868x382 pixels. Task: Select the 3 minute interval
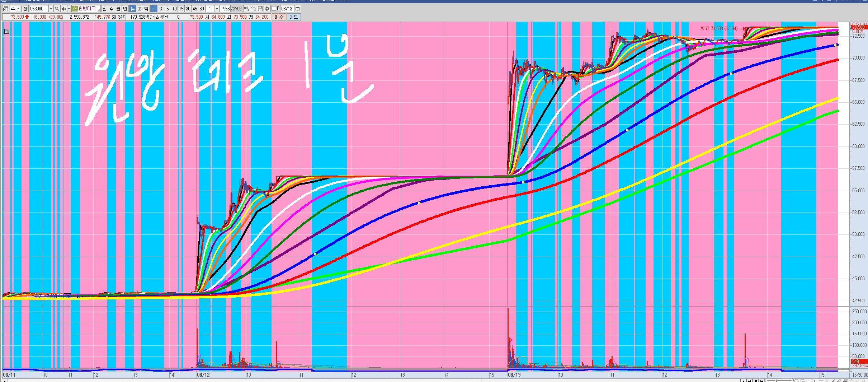click(x=161, y=9)
